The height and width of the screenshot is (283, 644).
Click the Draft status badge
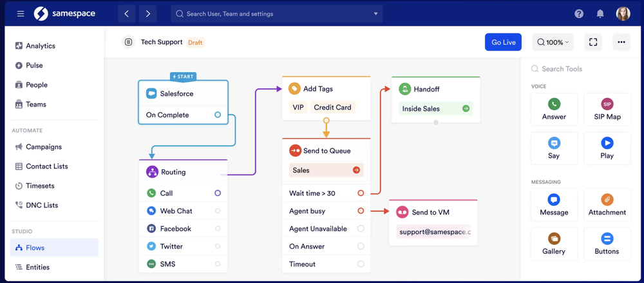[195, 43]
